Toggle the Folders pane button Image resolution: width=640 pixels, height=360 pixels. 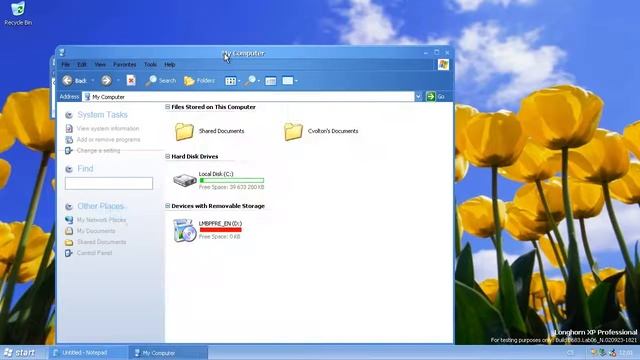point(199,81)
